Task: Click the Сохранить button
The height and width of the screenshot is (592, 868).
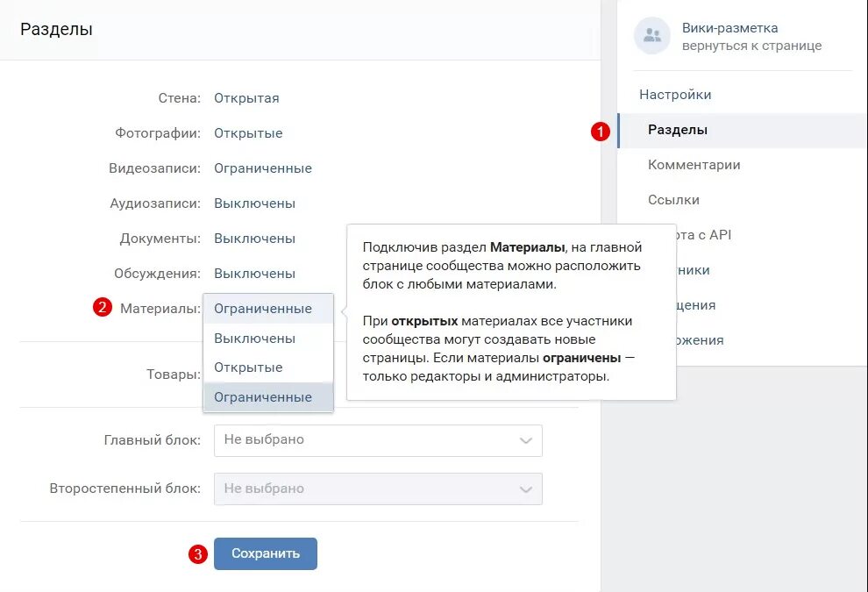Action: [266, 553]
